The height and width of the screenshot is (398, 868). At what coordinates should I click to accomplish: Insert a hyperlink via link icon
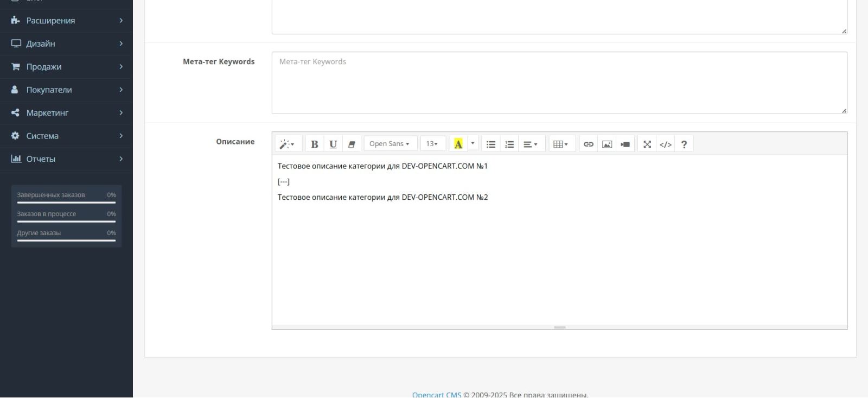click(x=589, y=144)
